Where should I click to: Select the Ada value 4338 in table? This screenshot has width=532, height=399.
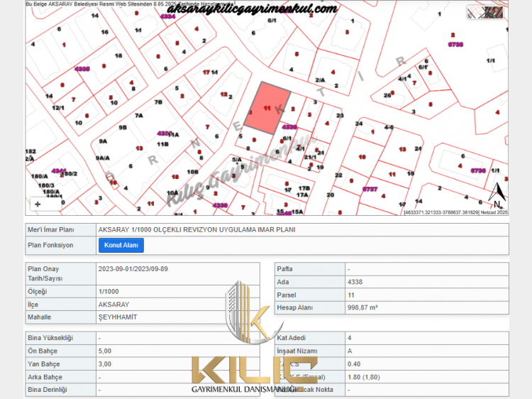click(x=357, y=282)
